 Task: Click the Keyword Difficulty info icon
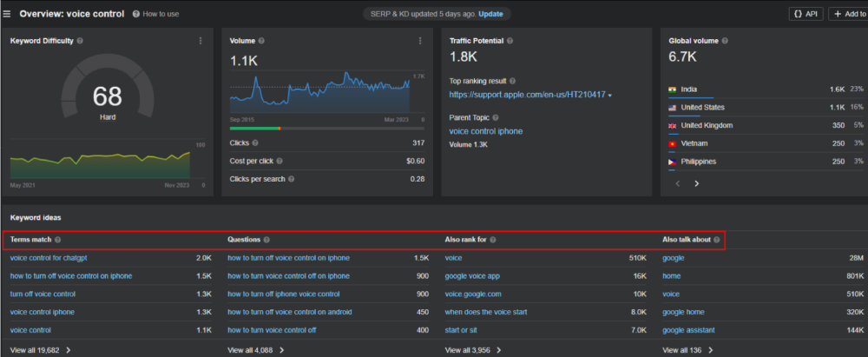point(80,41)
